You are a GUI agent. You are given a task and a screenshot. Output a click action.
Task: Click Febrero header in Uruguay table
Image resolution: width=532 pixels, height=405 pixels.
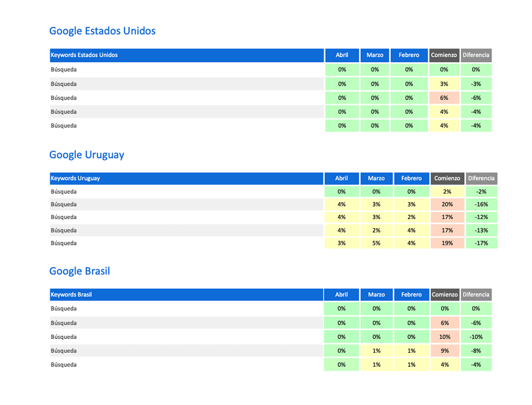(411, 179)
